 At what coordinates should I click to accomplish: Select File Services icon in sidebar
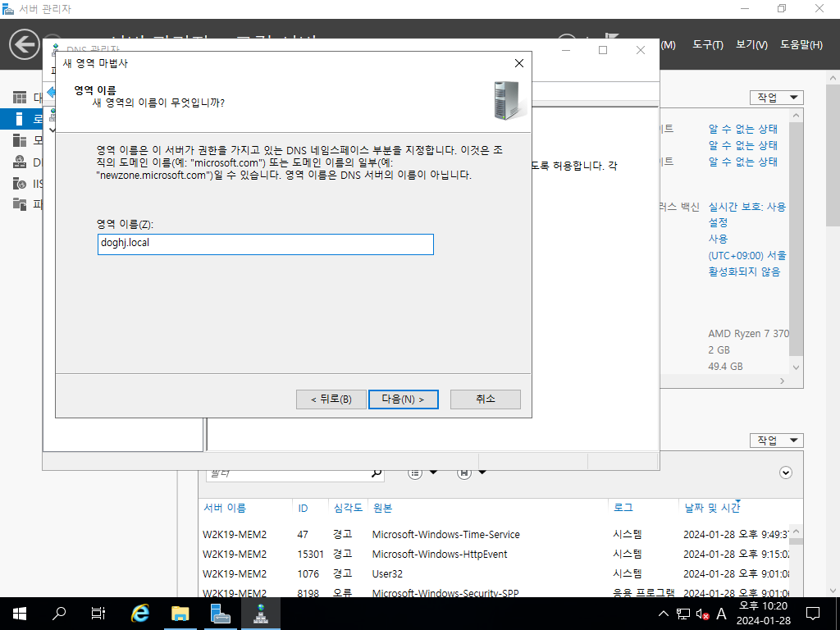coord(20,204)
